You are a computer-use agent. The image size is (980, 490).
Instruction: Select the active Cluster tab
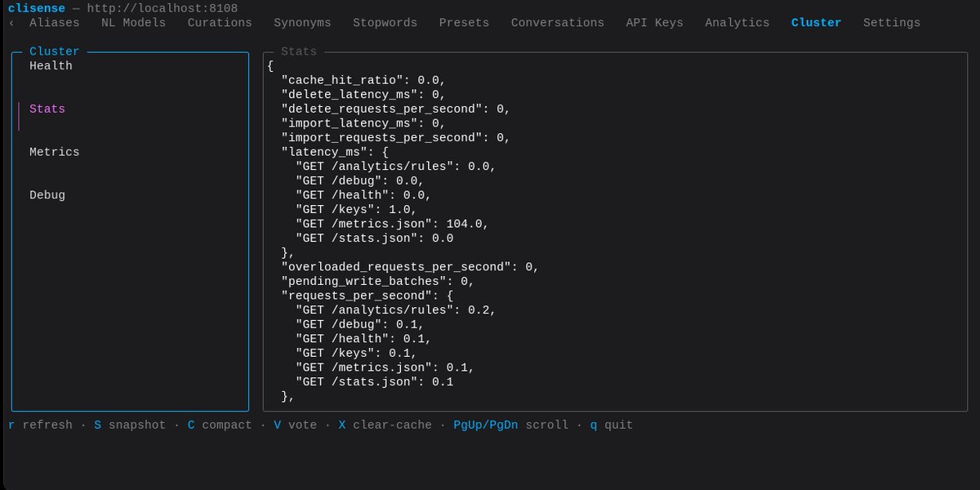(x=816, y=23)
